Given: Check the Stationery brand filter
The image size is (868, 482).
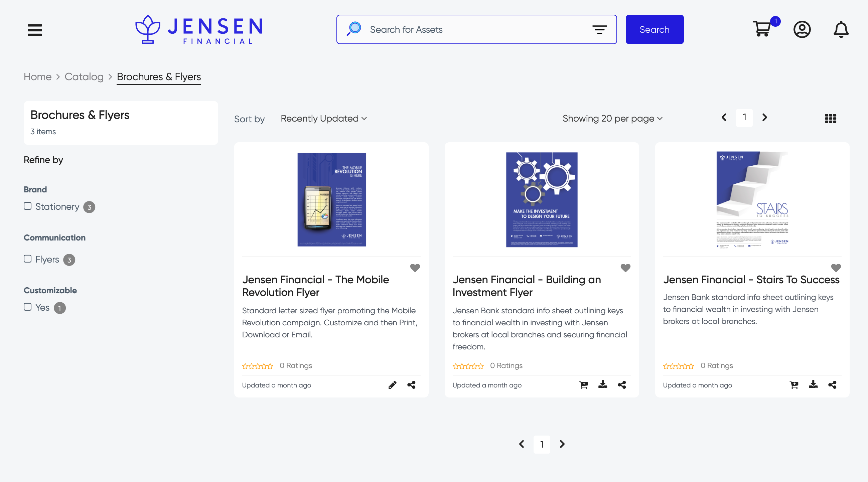Looking at the screenshot, I should click(x=28, y=206).
